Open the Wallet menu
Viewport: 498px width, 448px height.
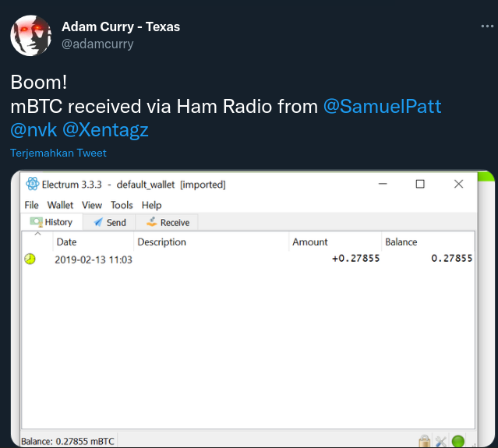[x=60, y=205]
